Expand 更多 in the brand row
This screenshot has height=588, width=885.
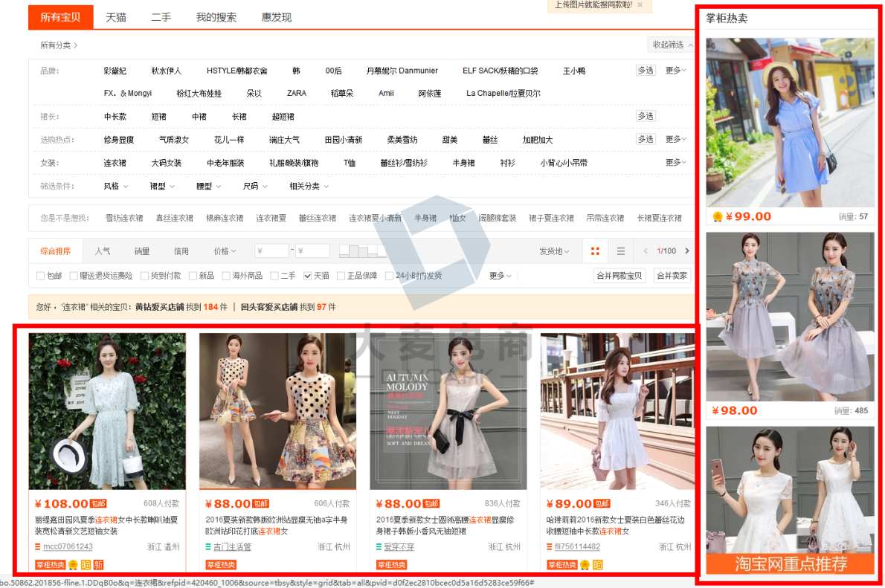pos(675,71)
